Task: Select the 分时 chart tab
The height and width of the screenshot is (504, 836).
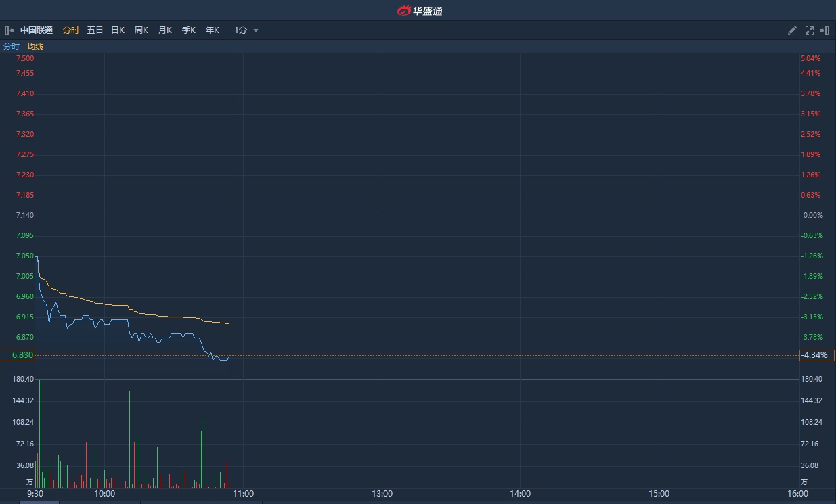Action: (x=70, y=30)
